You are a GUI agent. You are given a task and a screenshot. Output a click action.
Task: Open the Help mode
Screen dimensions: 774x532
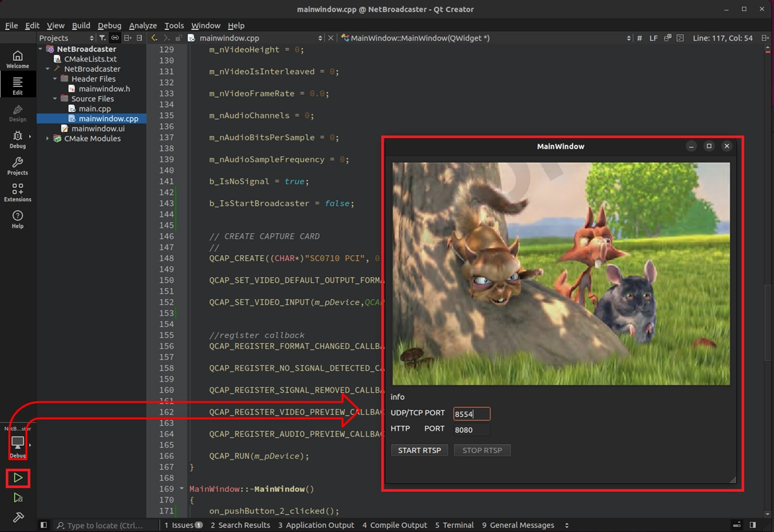17,219
